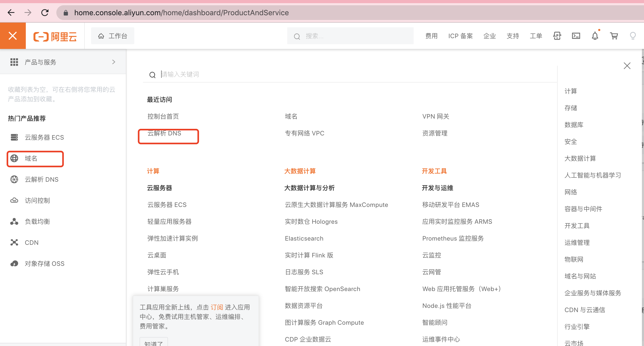This screenshot has width=644, height=346.
Task: Open 云解析 DNS under recent visits
Action: coord(164,133)
